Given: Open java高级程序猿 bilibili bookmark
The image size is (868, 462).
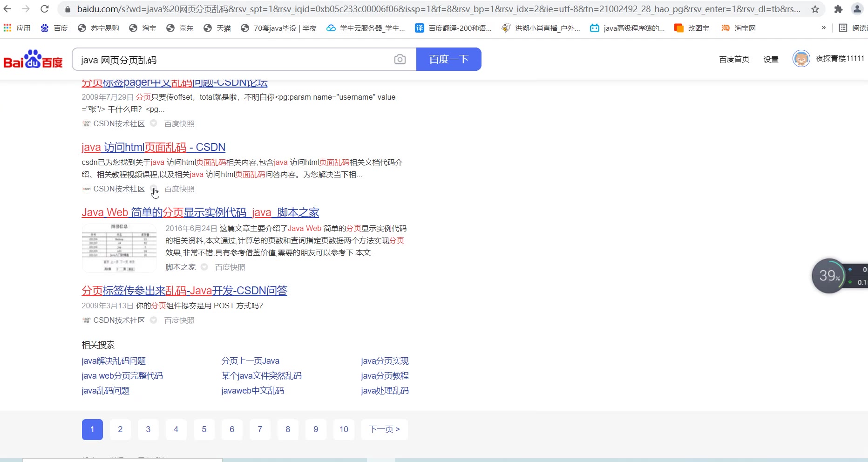Looking at the screenshot, I should coord(627,28).
